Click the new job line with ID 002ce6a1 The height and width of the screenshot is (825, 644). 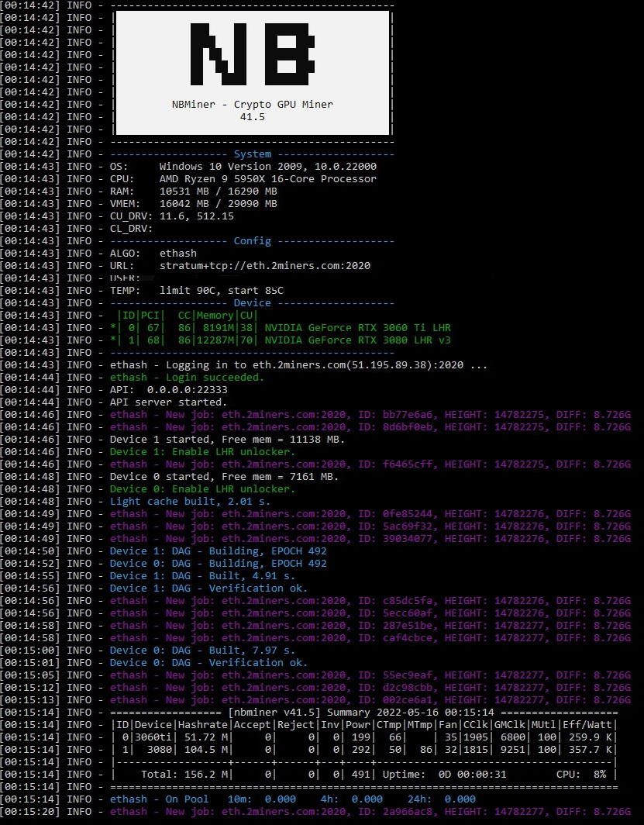tap(370, 699)
